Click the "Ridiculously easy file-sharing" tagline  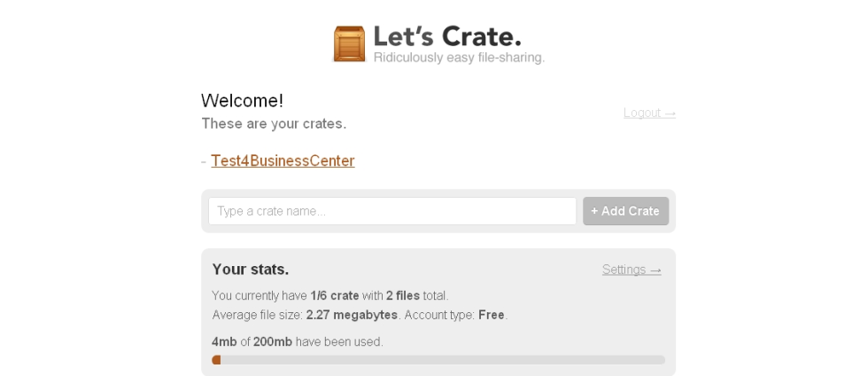point(458,59)
